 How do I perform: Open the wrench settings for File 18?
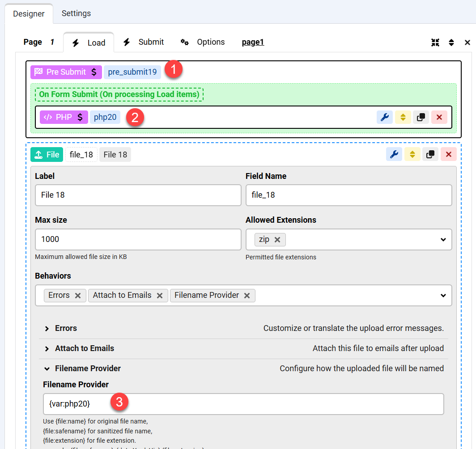point(394,154)
